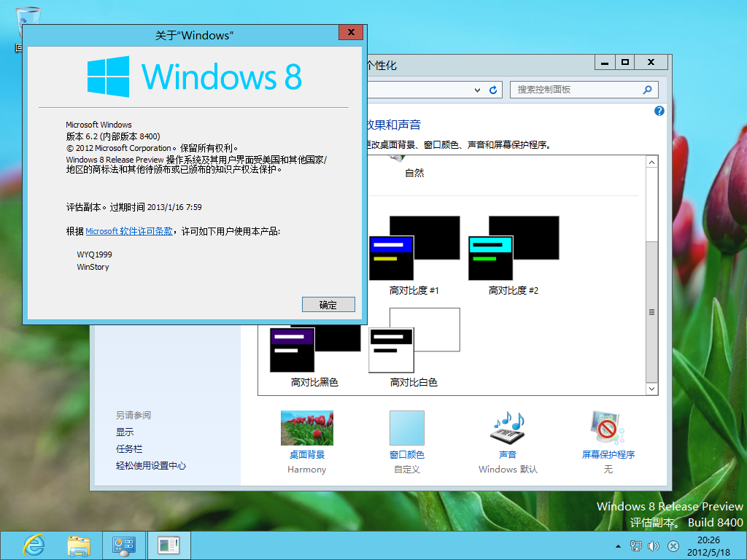This screenshot has height=560, width=747.
Task: Click theme list scroll up arrow
Action: click(651, 163)
